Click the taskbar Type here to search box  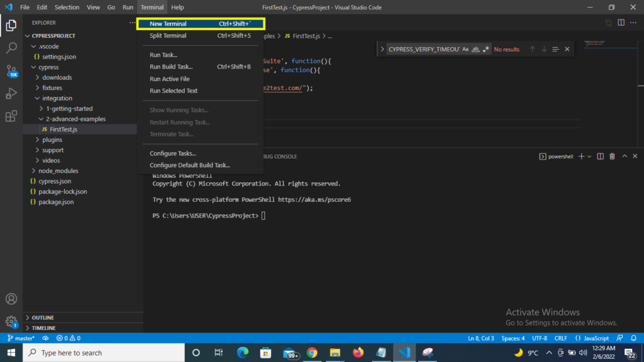point(104,353)
